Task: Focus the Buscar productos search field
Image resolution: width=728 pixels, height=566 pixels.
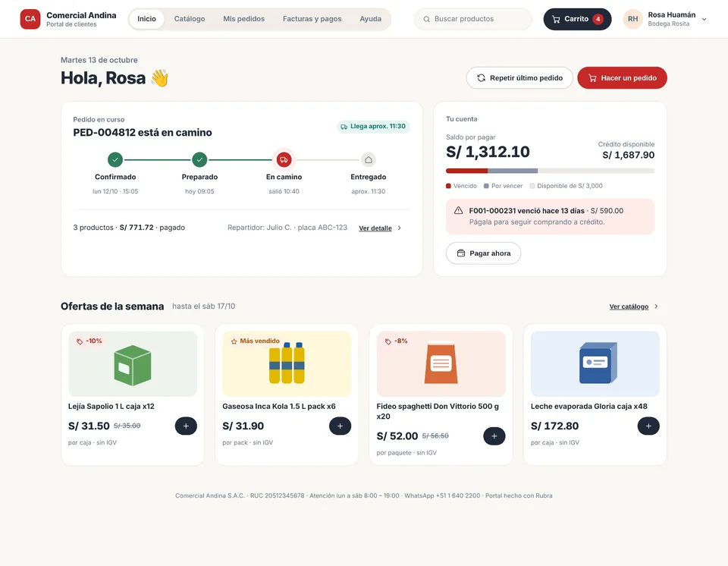Action: pos(473,19)
